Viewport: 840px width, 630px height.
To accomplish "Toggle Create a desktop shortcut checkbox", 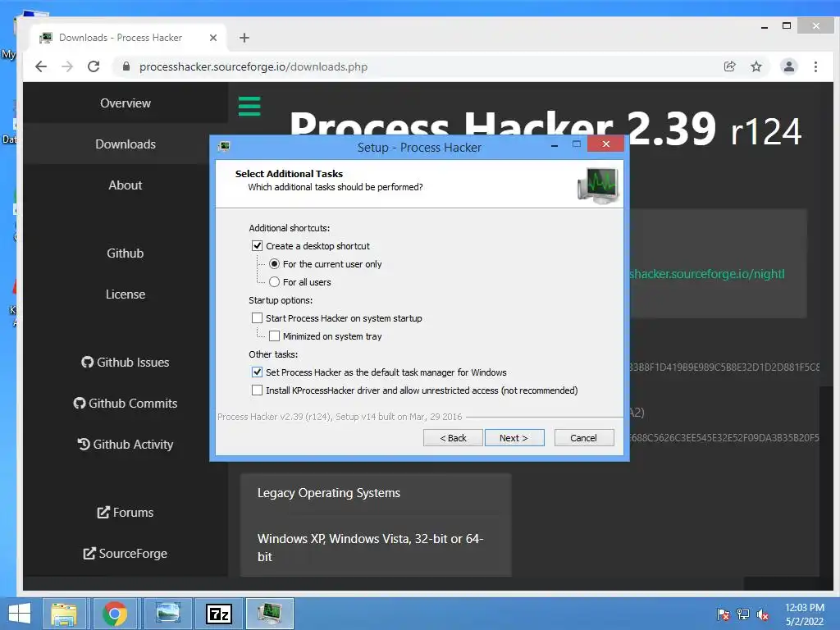I will pos(257,246).
